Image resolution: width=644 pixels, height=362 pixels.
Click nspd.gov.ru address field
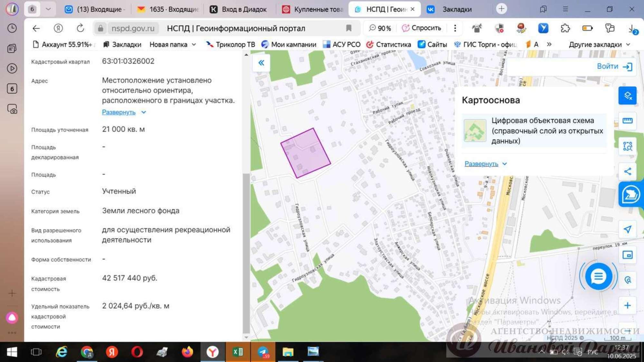point(133,28)
